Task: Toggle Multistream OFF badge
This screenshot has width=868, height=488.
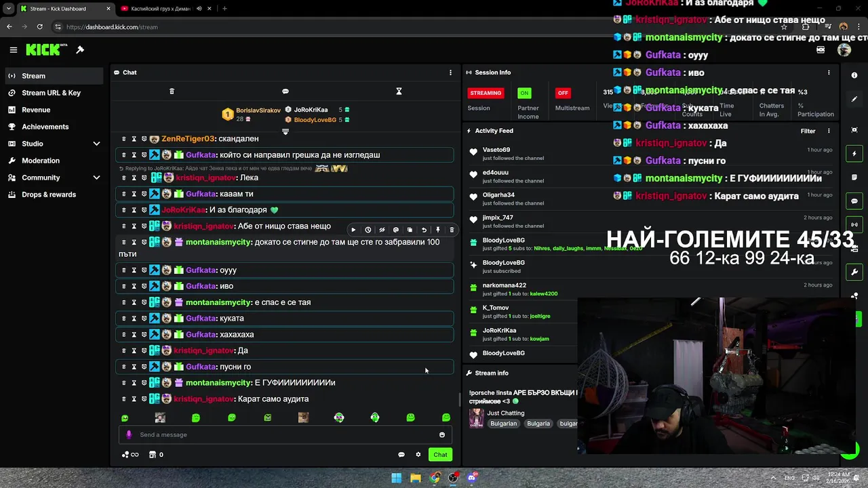Action: click(563, 93)
